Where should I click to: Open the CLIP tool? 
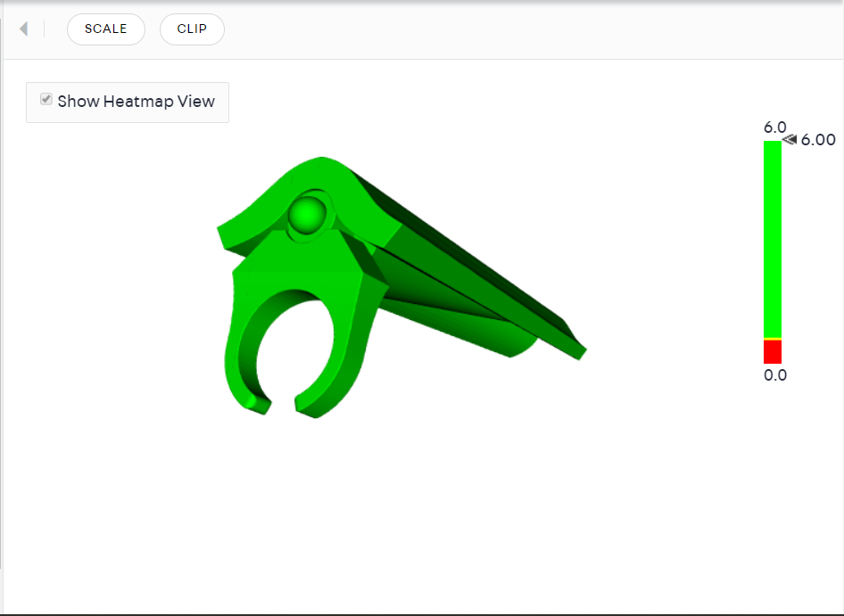point(192,29)
